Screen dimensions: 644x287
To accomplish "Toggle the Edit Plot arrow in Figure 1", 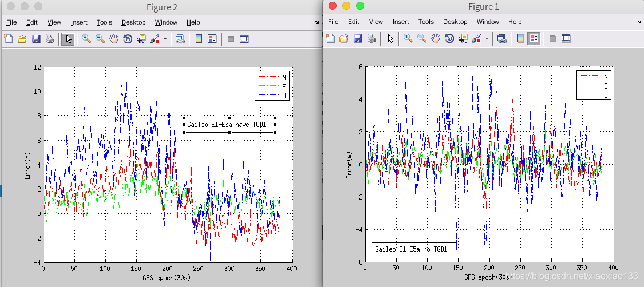I will tap(390, 38).
